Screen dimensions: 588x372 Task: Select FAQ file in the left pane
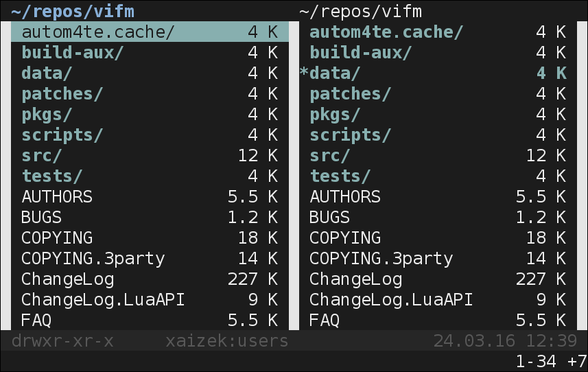point(150,320)
